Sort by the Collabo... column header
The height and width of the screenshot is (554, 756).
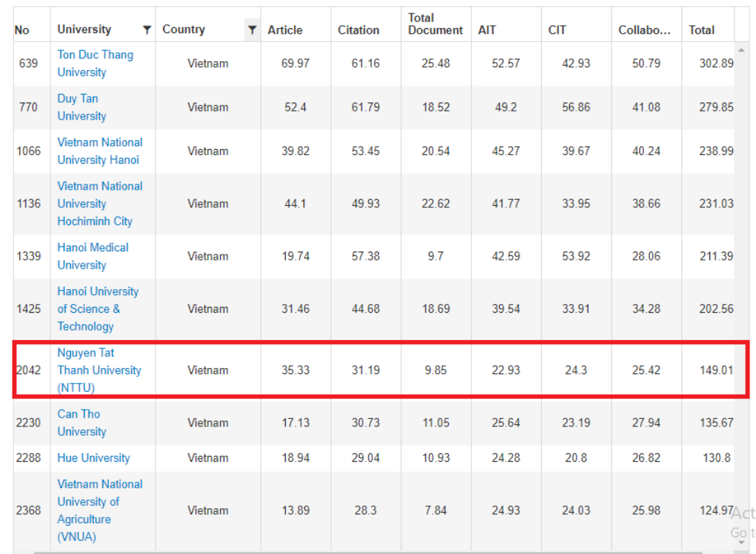tap(644, 30)
